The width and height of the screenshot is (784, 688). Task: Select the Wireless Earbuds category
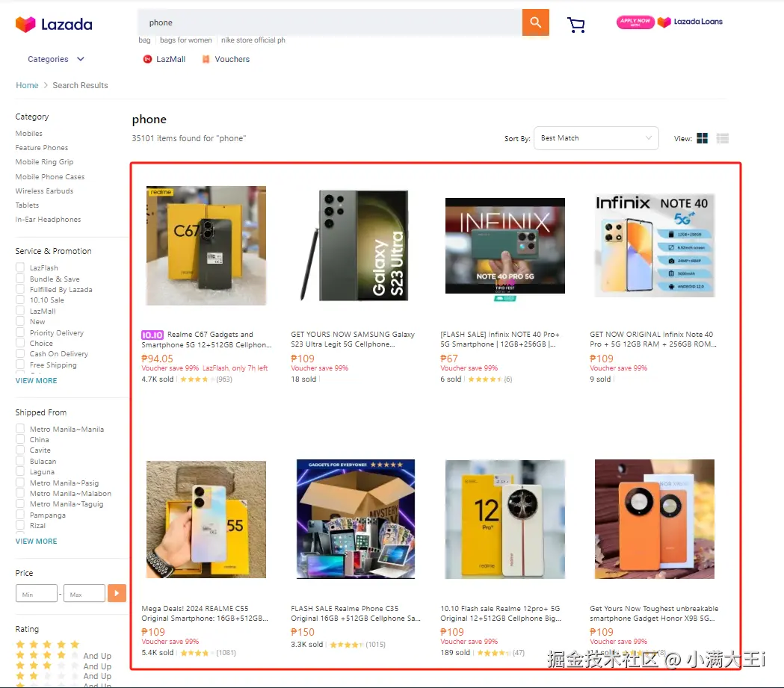44,190
